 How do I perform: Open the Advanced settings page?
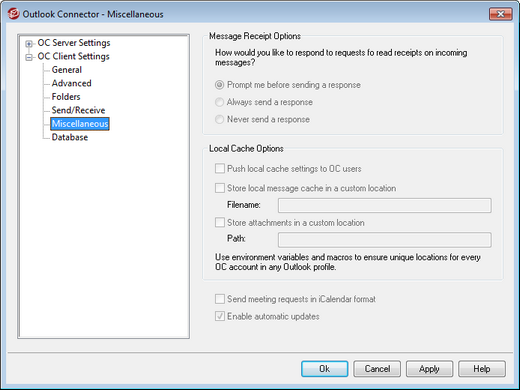pyautogui.click(x=71, y=83)
